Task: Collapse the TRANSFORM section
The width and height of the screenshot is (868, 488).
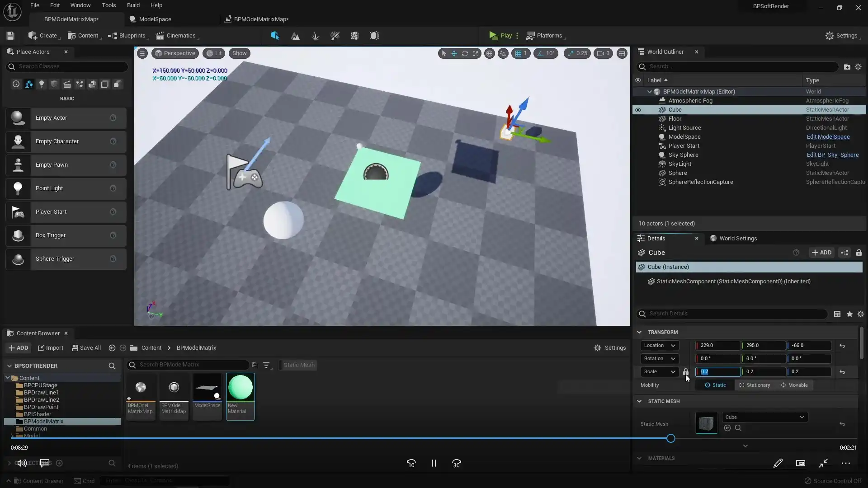Action: point(639,332)
